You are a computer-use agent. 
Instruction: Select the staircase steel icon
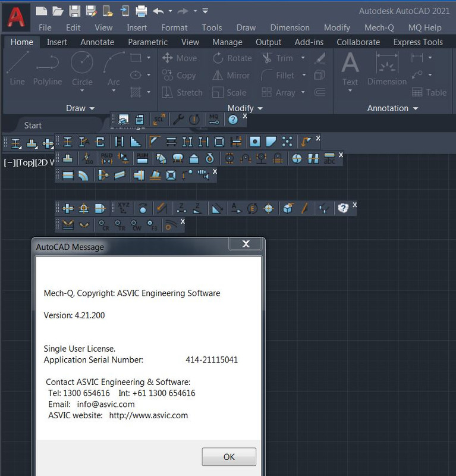(x=136, y=142)
